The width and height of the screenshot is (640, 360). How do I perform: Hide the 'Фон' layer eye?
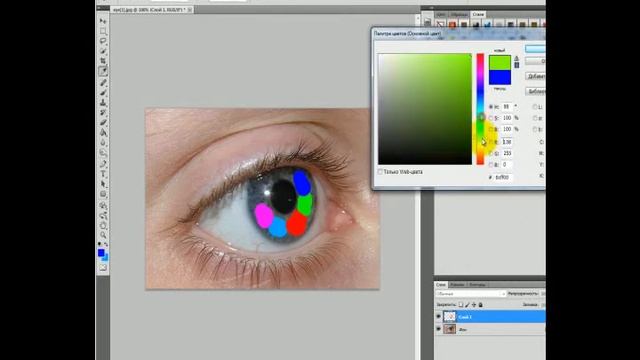(439, 329)
